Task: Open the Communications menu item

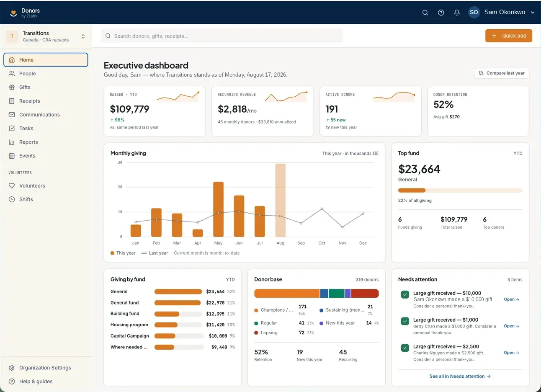Action: tap(46, 114)
